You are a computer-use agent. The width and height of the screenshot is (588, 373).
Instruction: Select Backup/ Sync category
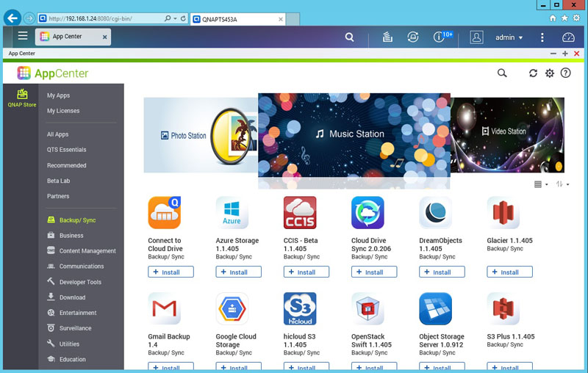[x=71, y=220]
